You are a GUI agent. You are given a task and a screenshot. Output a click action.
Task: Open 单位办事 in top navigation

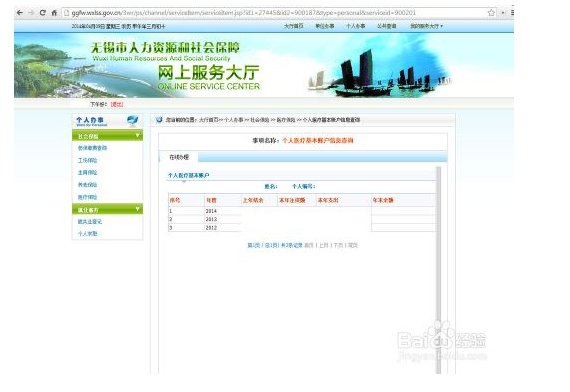click(325, 26)
